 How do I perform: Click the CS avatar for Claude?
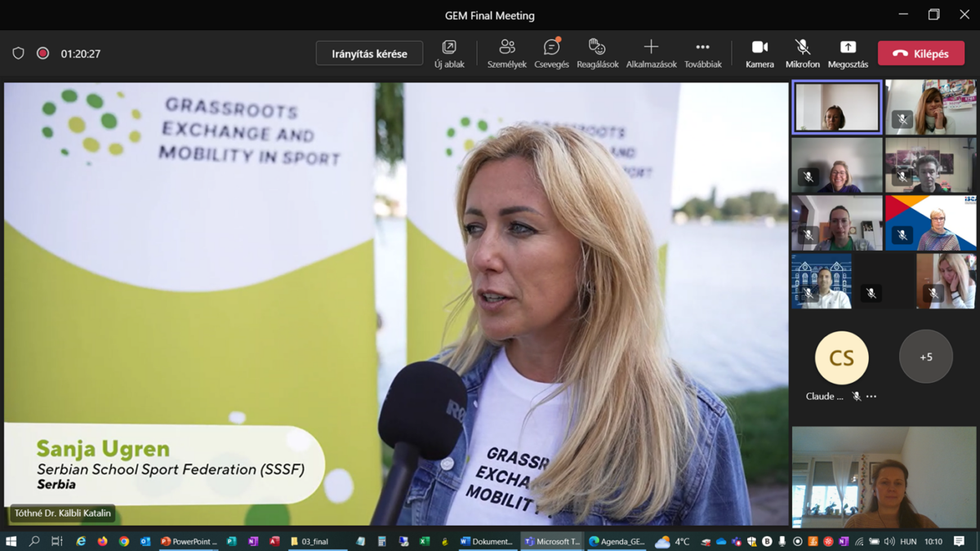pos(841,358)
